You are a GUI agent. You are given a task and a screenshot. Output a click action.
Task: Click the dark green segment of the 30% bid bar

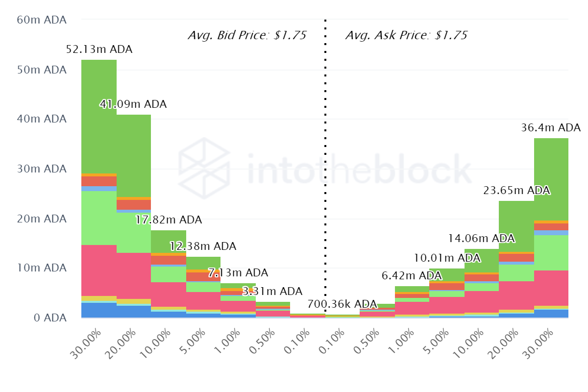click(99, 117)
